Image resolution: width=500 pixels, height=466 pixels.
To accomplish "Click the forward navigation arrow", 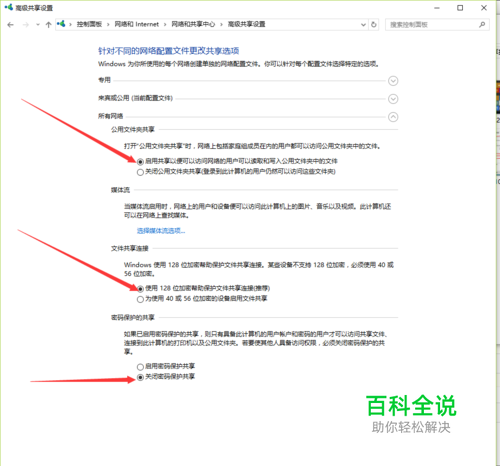I will tap(26, 25).
